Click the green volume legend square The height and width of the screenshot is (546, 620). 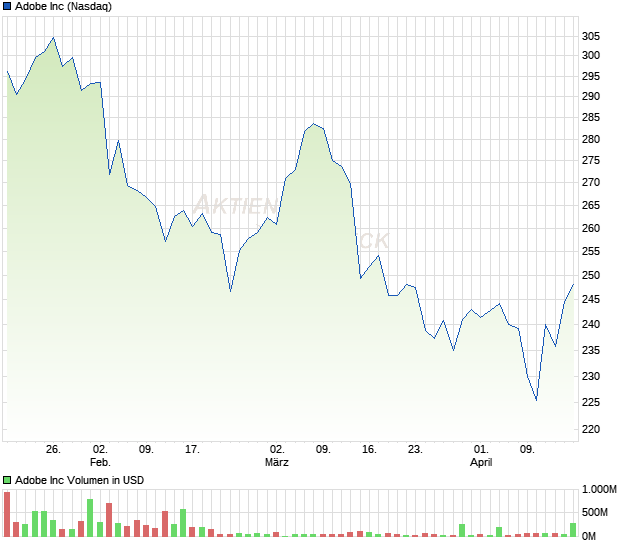pyautogui.click(x=7, y=480)
